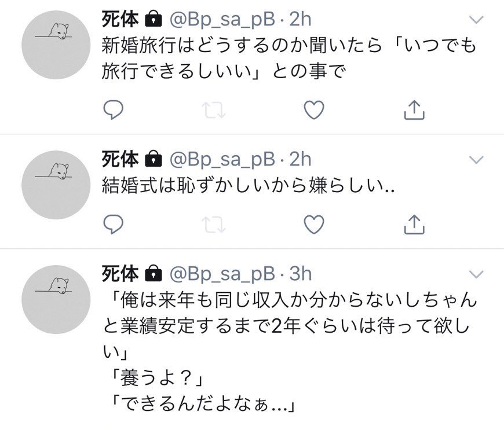Like the 新婚旅行 honeymoon tweet

tap(314, 109)
